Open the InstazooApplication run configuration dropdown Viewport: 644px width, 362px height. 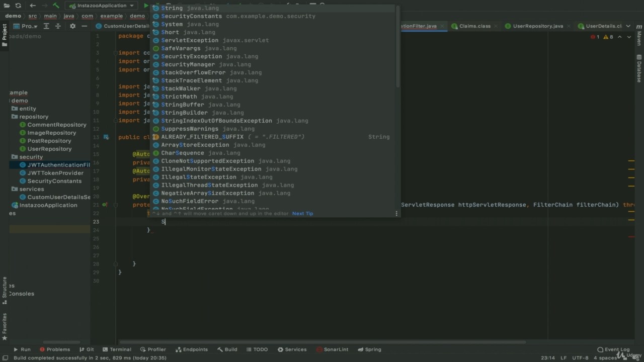click(x=102, y=6)
